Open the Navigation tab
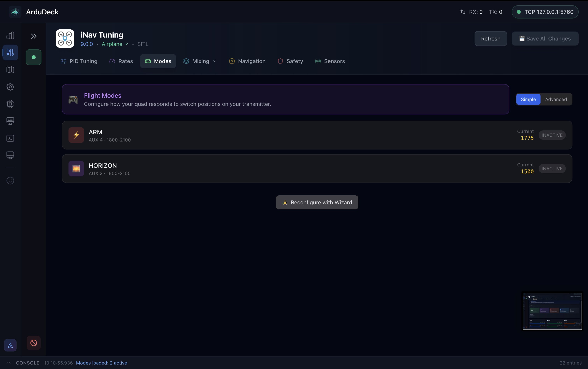This screenshot has width=588, height=369. (247, 61)
